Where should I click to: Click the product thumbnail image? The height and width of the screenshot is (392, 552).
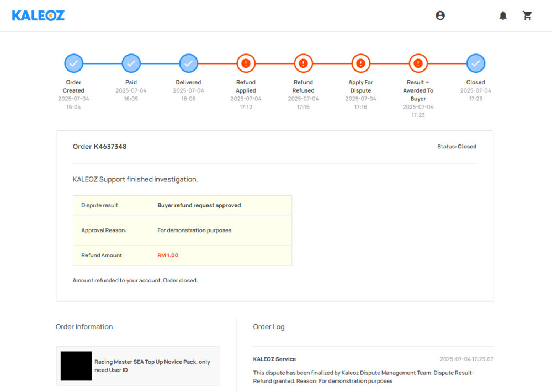point(76,366)
